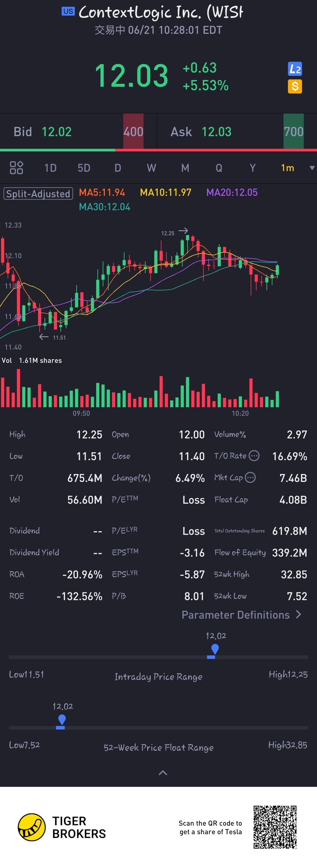Tap the Bid 12.02 quote
317x868 pixels.
click(42, 132)
